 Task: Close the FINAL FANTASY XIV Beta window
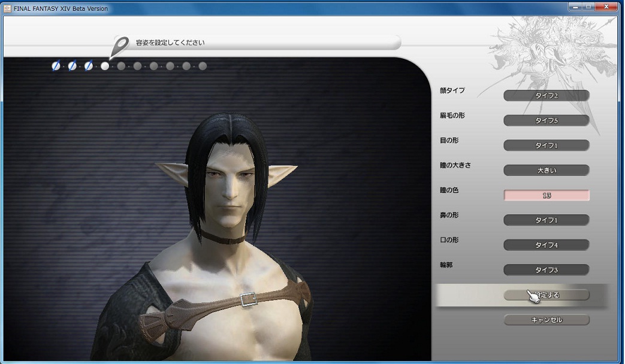point(606,7)
